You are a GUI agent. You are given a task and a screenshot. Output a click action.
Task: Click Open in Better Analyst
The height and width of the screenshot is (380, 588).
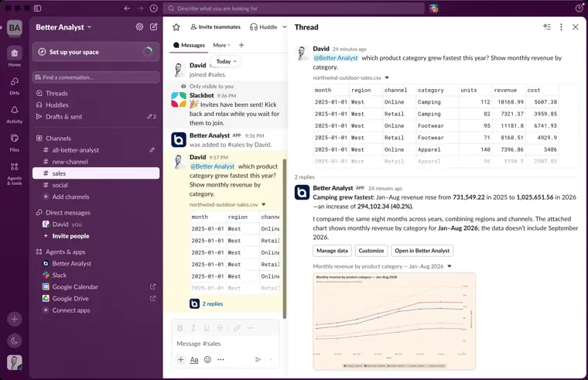[x=422, y=251]
